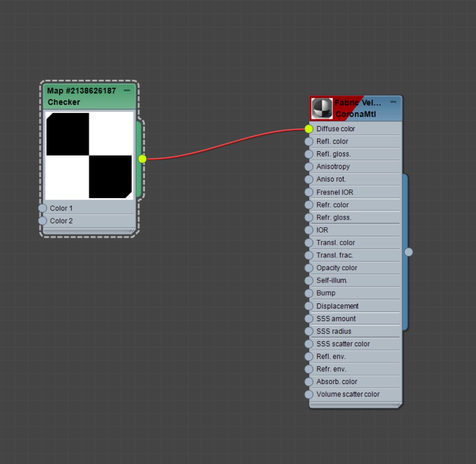
Task: Click the Transl. frac. slot label
Action: [x=335, y=255]
